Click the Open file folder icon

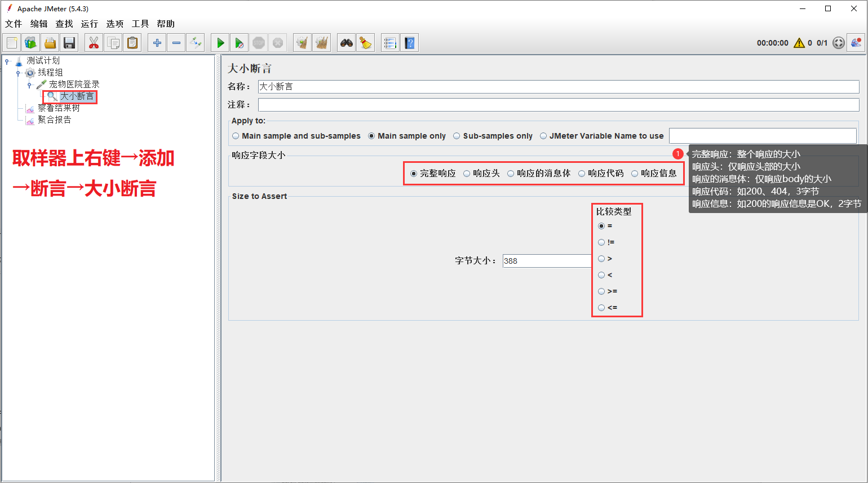[x=50, y=43]
